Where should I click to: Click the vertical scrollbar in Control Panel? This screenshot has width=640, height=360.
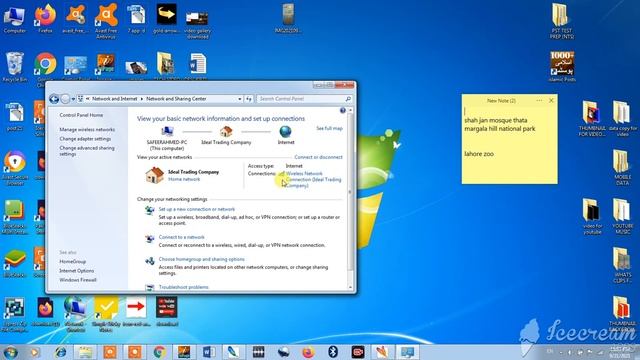[350, 192]
